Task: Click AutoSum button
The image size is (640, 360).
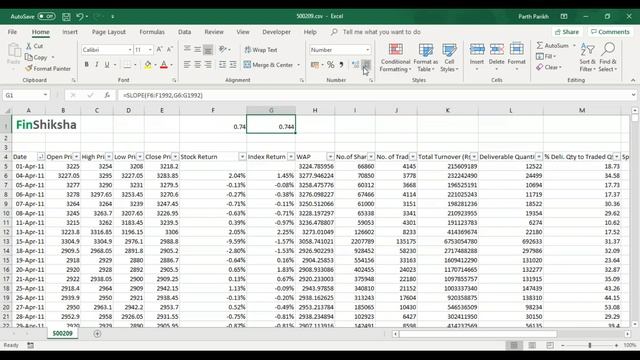Action: click(553, 46)
